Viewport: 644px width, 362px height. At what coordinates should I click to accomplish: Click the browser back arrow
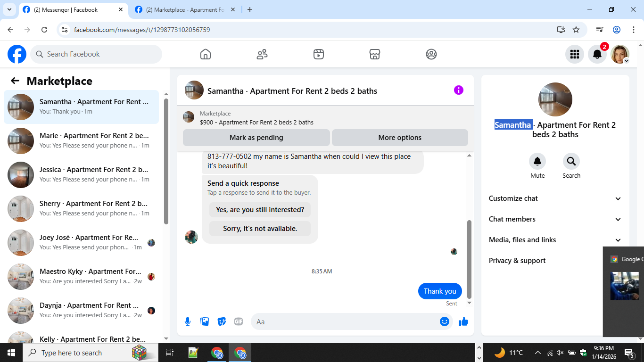click(10, 30)
